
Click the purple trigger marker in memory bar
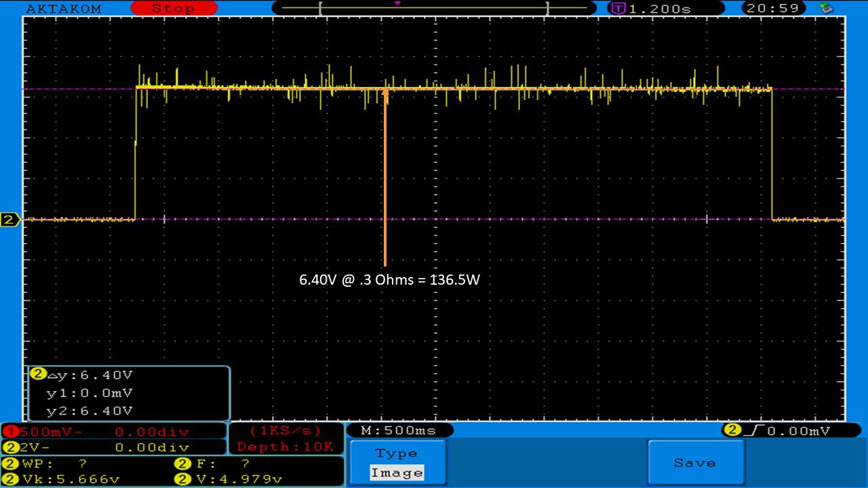point(397,3)
